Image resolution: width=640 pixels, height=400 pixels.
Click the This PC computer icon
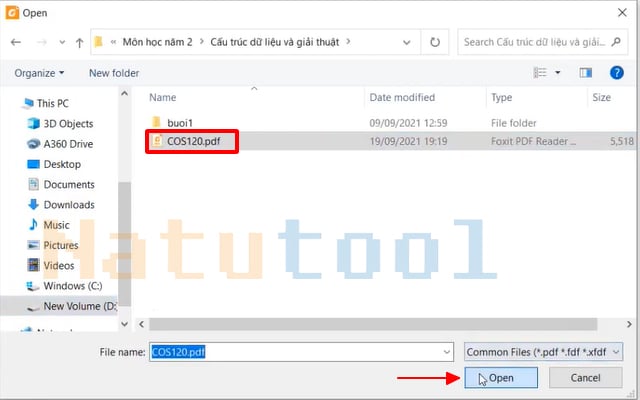tap(28, 103)
